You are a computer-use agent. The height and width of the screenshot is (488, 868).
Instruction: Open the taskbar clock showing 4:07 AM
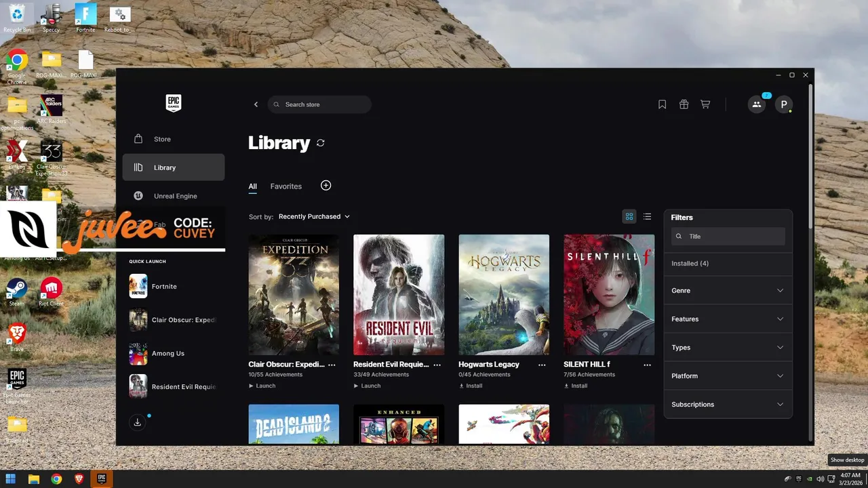click(x=849, y=479)
